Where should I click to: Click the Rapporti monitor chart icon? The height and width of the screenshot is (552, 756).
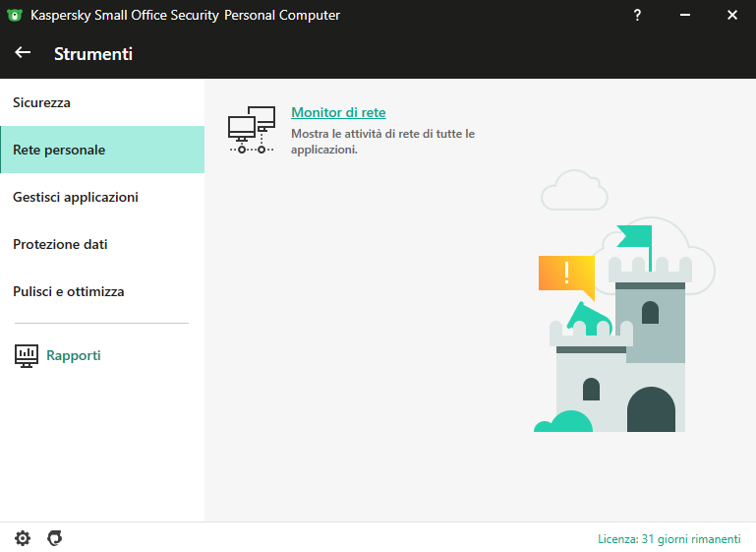coord(27,356)
